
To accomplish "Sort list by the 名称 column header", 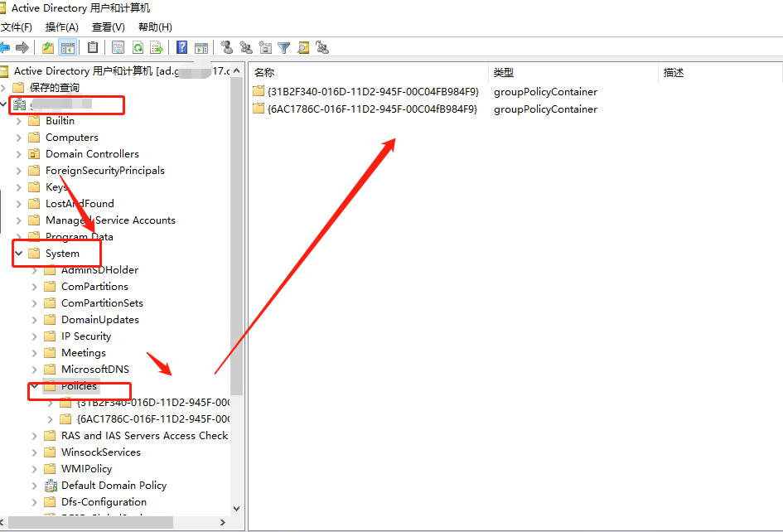I will (369, 72).
